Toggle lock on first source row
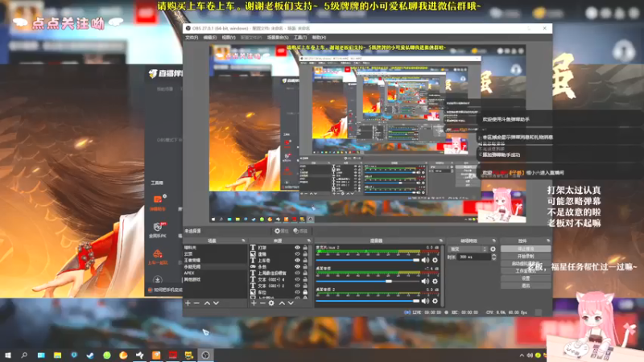644x362 pixels. tap(305, 248)
